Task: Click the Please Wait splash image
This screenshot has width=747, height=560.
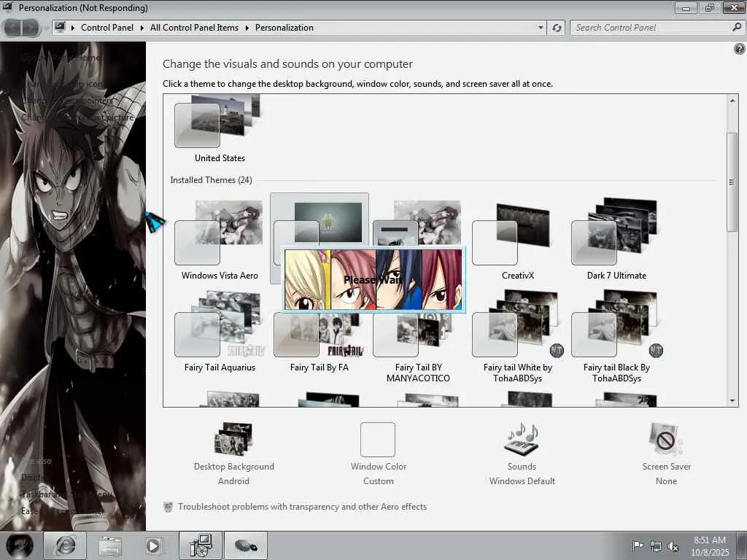Action: coord(373,279)
